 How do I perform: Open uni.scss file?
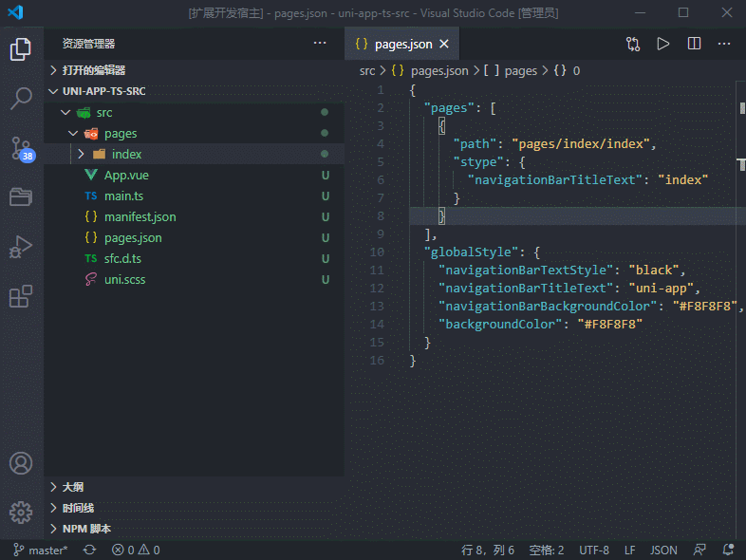(x=195, y=280)
